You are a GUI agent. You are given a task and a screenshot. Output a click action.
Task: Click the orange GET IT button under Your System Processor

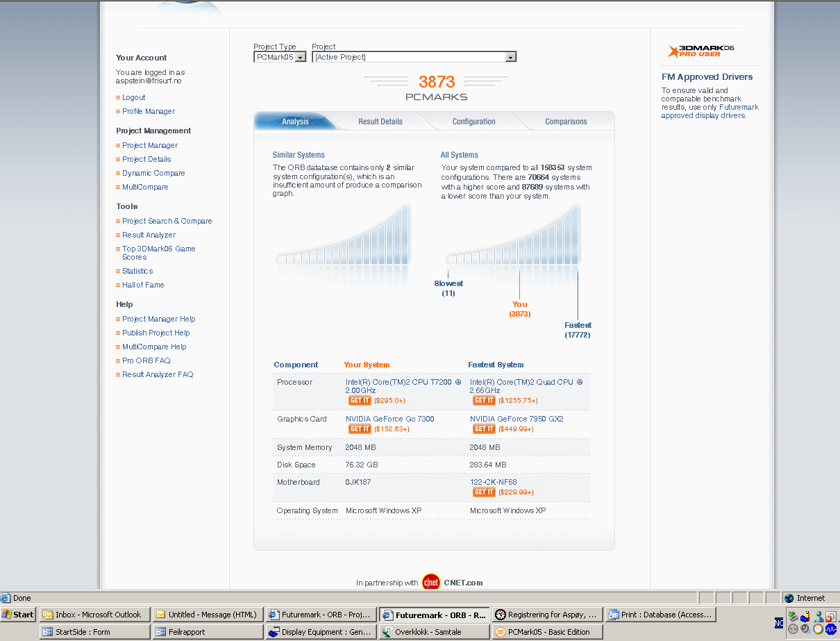pyautogui.click(x=360, y=401)
